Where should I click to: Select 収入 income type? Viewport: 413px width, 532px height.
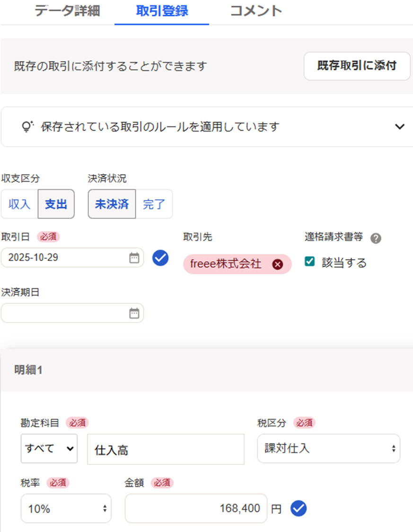(x=19, y=204)
